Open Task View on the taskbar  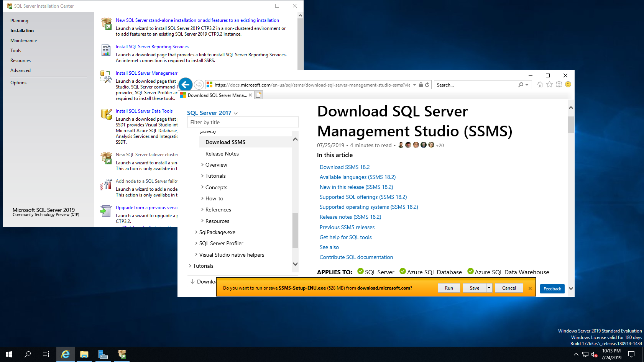46,354
